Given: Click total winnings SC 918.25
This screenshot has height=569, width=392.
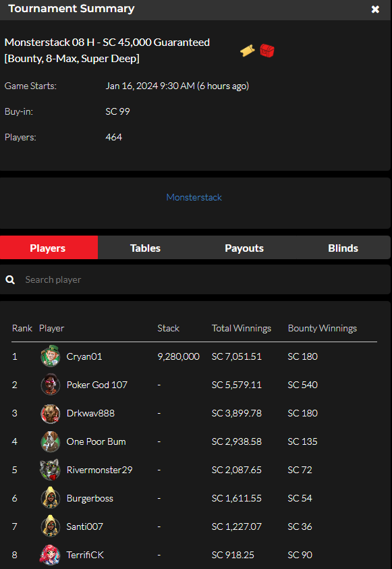Looking at the screenshot, I should [x=233, y=554].
